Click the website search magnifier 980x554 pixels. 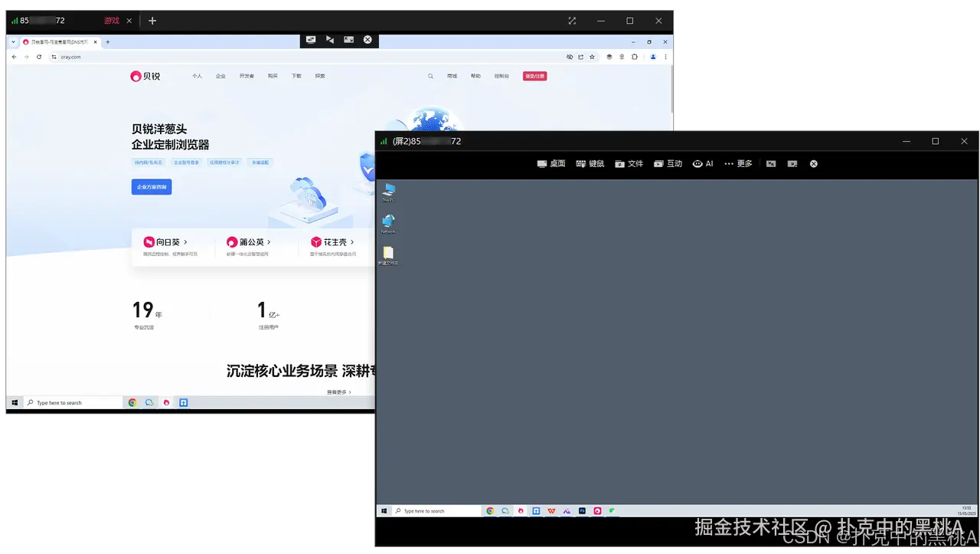coord(430,76)
